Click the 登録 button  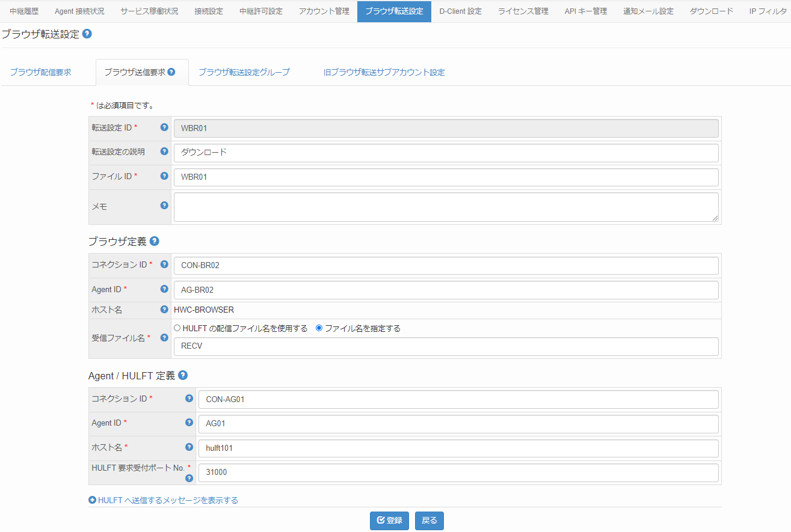tap(390, 521)
